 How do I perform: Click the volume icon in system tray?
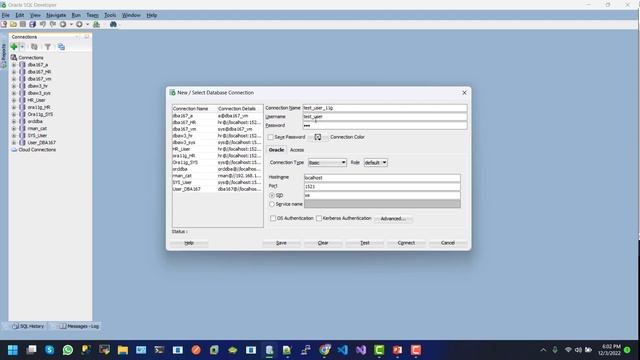pyautogui.click(x=578, y=350)
